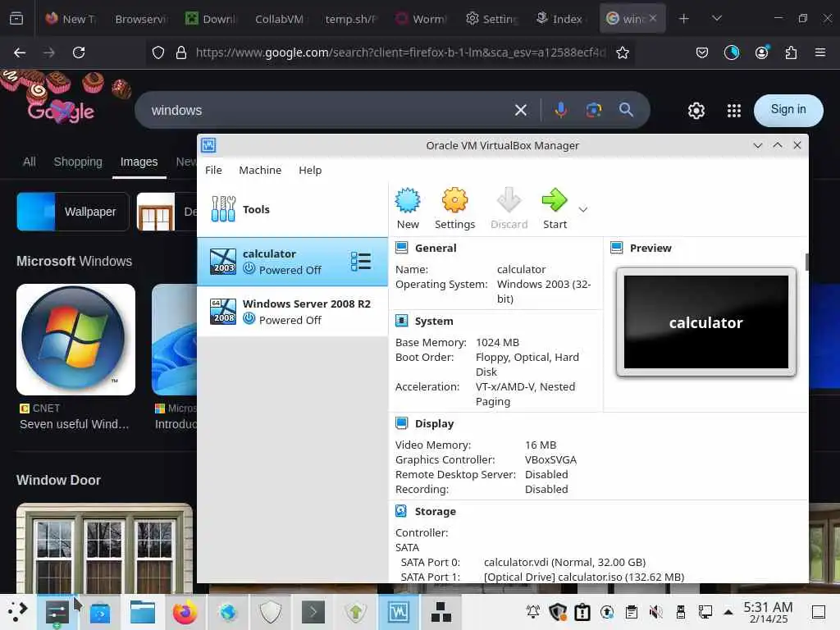The width and height of the screenshot is (840, 630).
Task: Start the calculator virtual machine
Action: pyautogui.click(x=555, y=208)
